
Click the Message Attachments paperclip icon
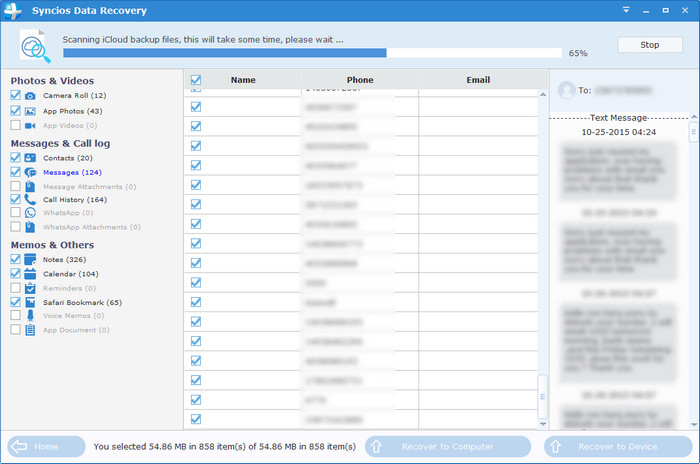click(30, 186)
